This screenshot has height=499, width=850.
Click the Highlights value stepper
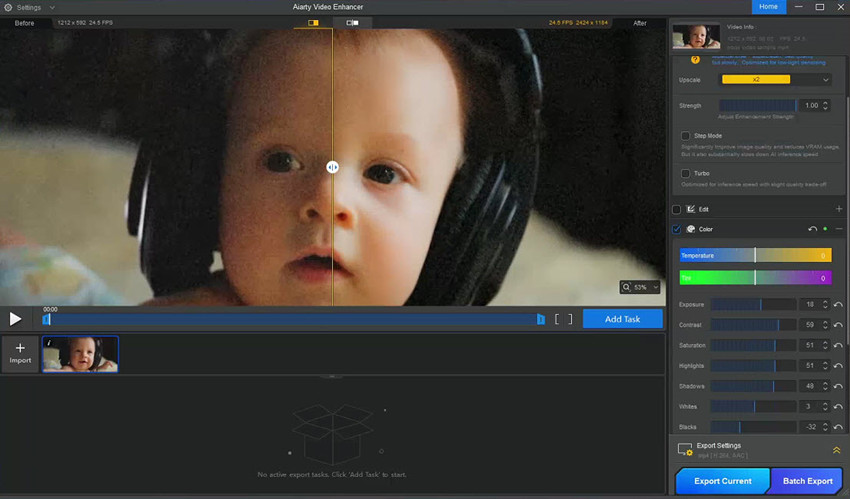825,366
